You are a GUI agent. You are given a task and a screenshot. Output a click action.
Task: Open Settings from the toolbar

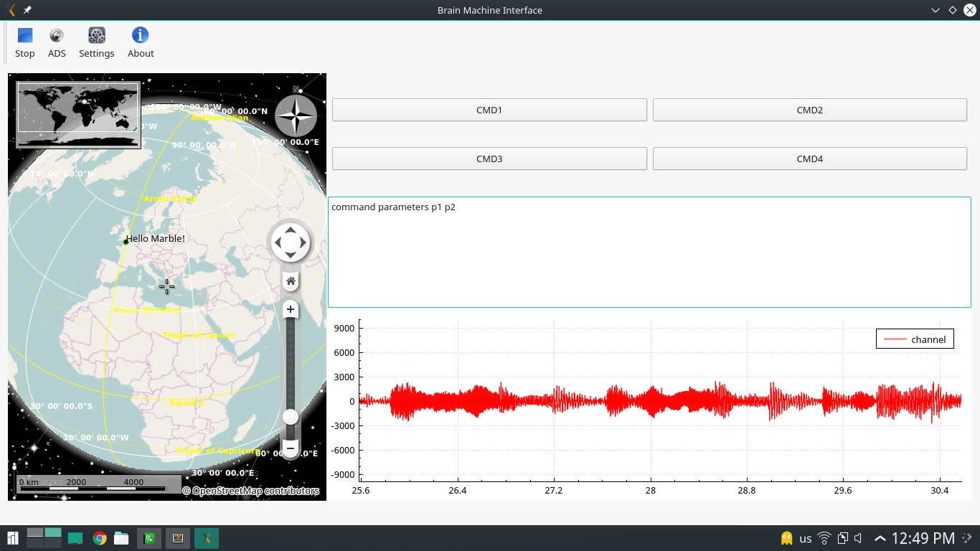[97, 43]
